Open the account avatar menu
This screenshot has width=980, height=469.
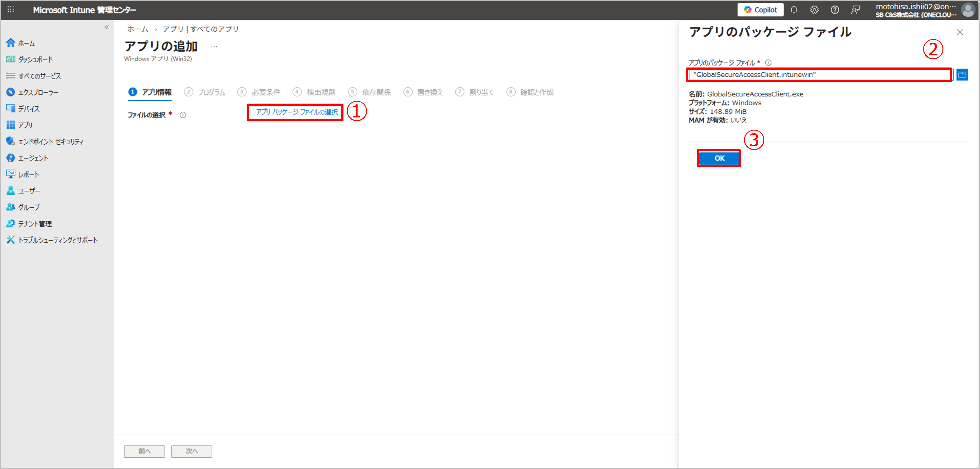968,10
